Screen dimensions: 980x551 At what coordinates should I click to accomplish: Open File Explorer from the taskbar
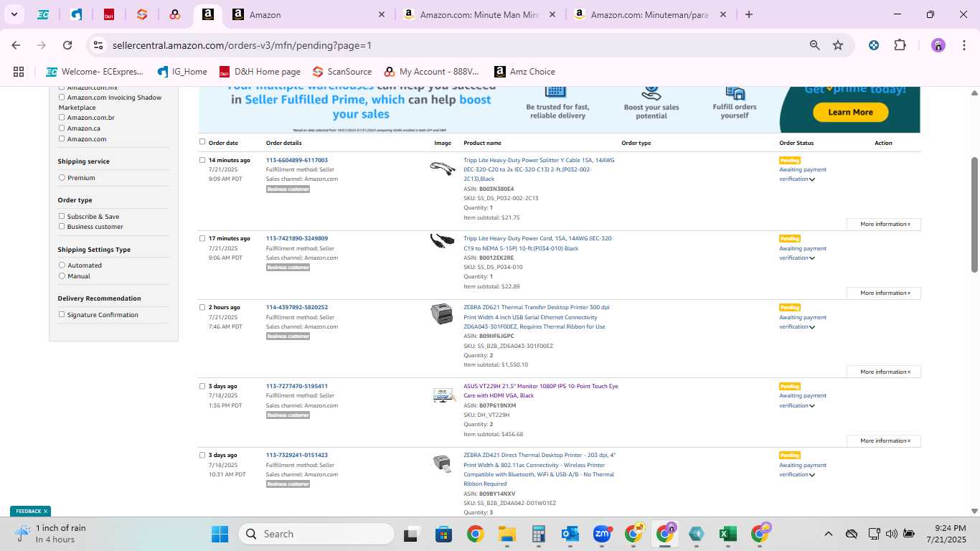507,534
